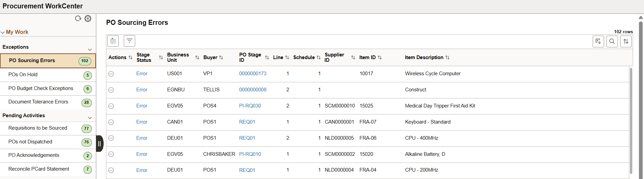Click the Medical Day Tripper First Aid Kit text
The image size is (644, 179).
tap(440, 106)
